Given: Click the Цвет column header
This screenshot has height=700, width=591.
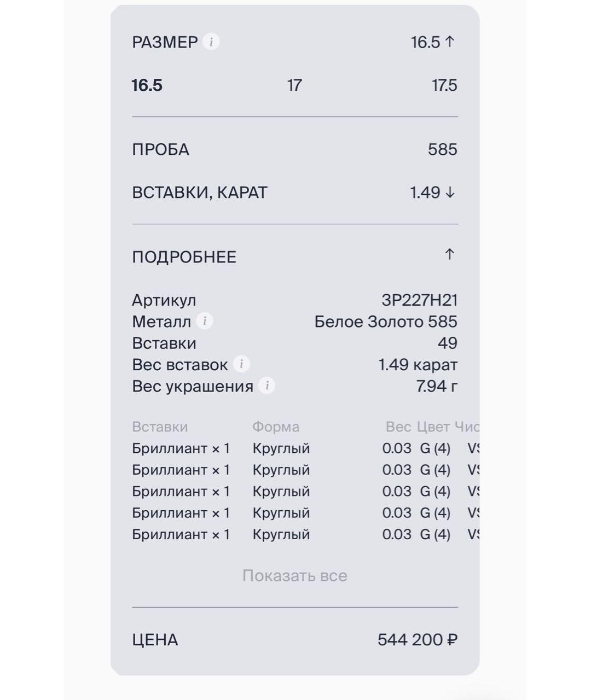Looking at the screenshot, I should pyautogui.click(x=433, y=427).
